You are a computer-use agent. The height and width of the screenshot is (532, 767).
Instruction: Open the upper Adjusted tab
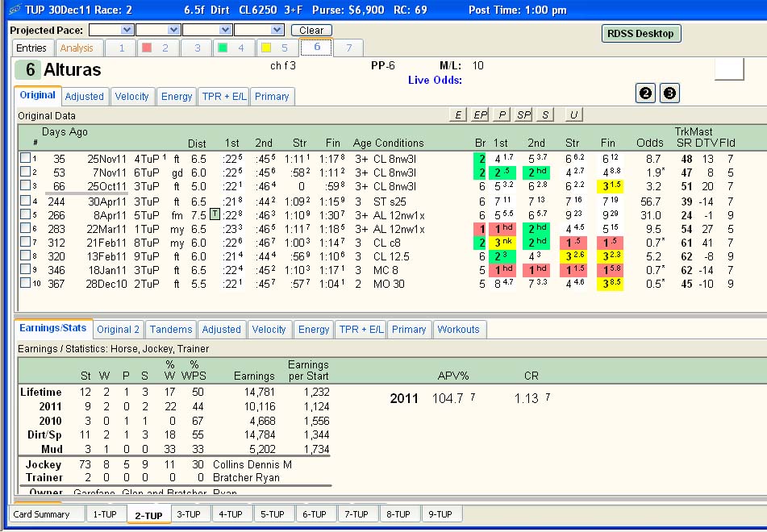coord(84,97)
